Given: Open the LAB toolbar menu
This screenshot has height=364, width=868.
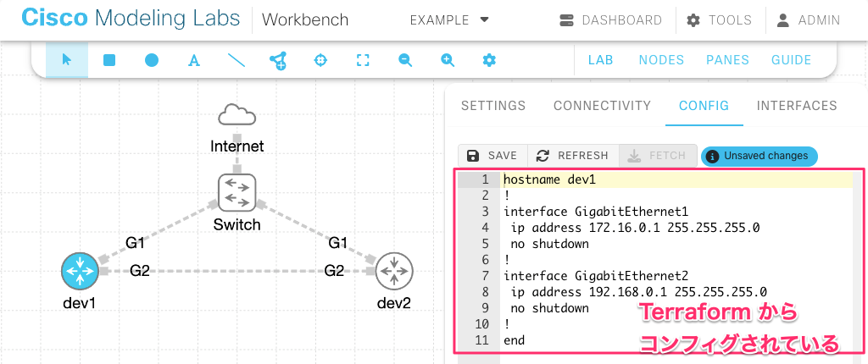Looking at the screenshot, I should click(601, 60).
